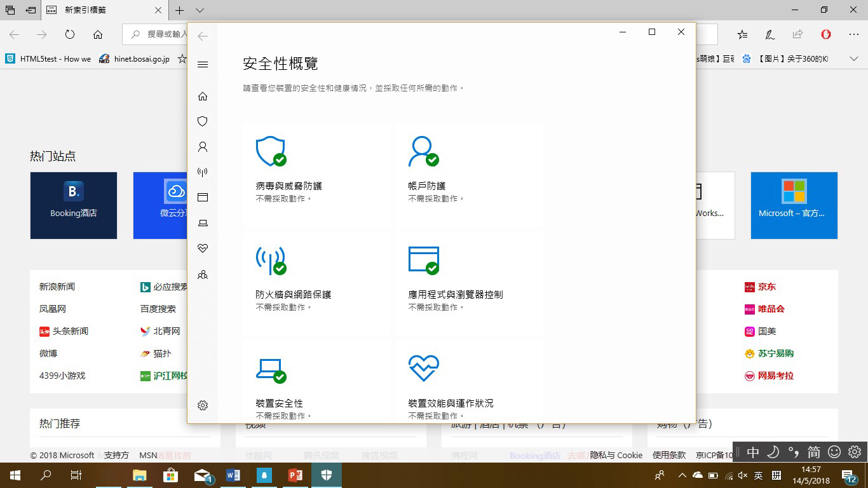Show hidden system tray icons
The image size is (868, 488).
click(682, 475)
